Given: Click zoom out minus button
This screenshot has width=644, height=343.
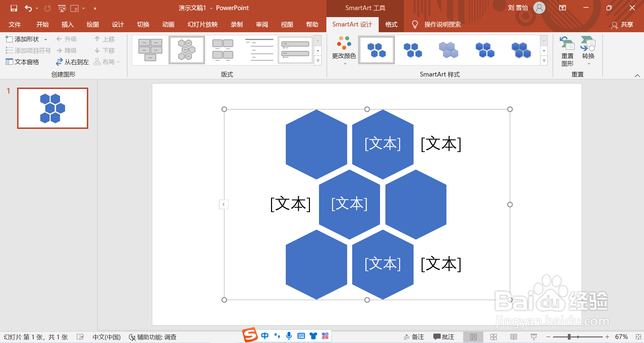Looking at the screenshot, I should (x=548, y=337).
